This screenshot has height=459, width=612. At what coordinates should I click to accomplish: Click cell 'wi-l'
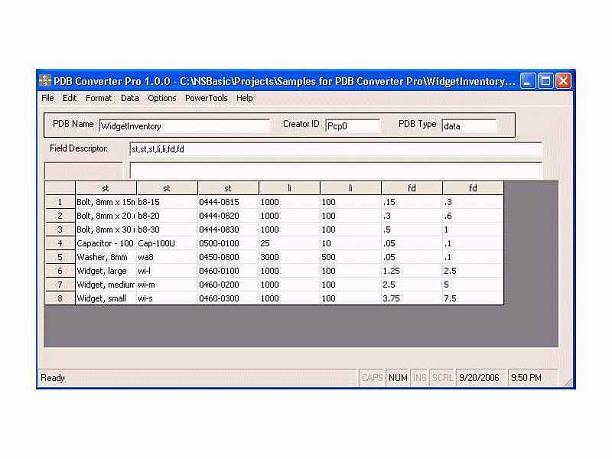point(167,271)
